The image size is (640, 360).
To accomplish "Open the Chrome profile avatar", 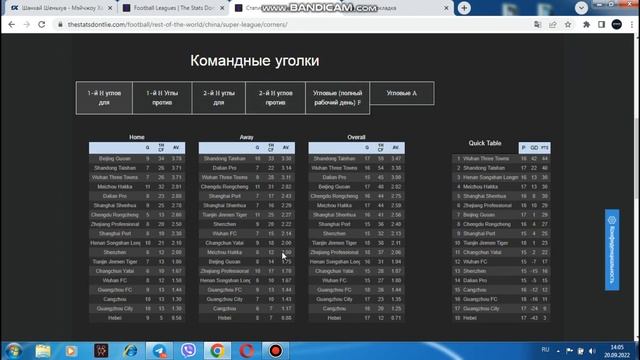I will [x=617, y=24].
